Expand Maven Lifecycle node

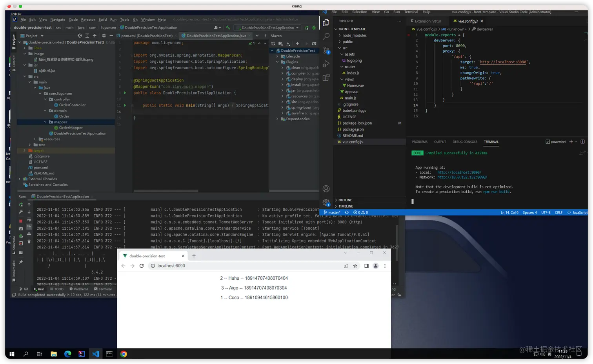277,56
